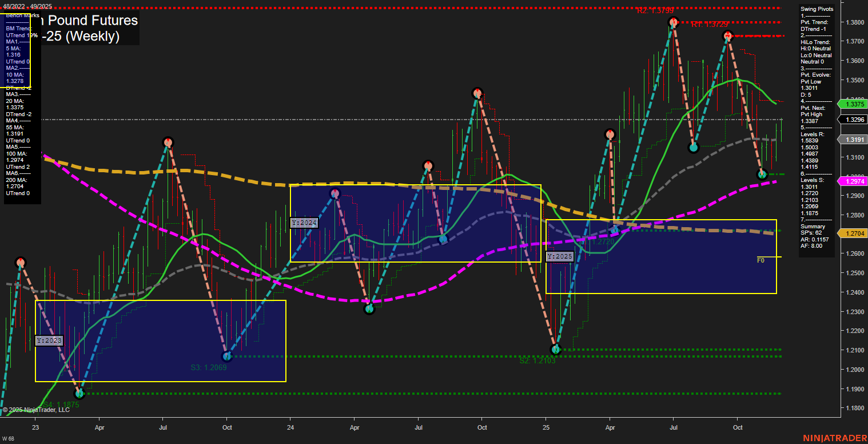Viewport: 868px width, 444px height.
Task: Click the 1.3800 price axis label
Action: (x=854, y=22)
